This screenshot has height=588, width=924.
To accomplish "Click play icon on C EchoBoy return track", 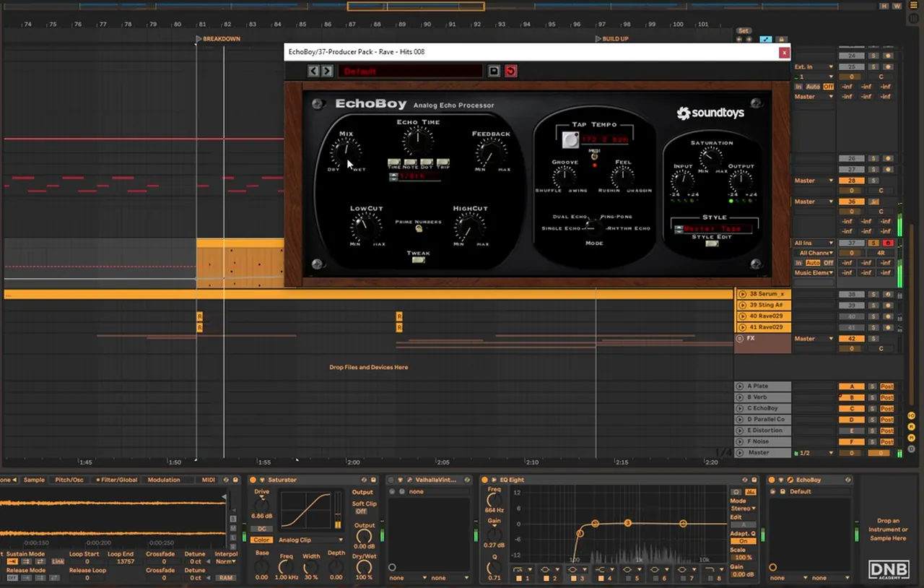I will tap(740, 408).
